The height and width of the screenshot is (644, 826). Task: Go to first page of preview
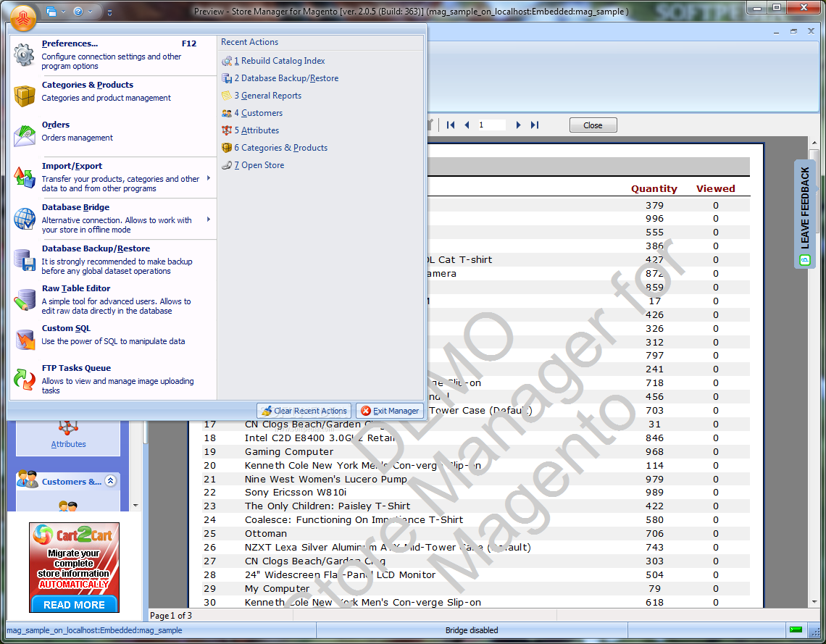(x=451, y=125)
